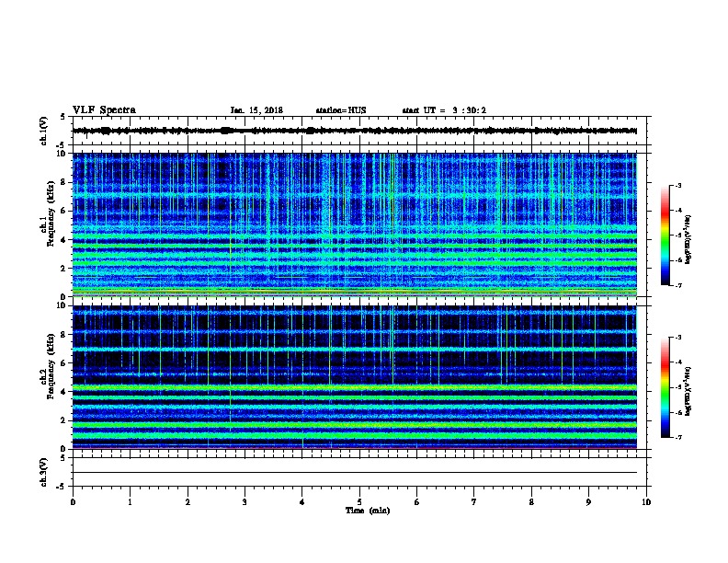This screenshot has height=563, width=728.
Task: Click time axis tick label "9"
Action: point(588,502)
